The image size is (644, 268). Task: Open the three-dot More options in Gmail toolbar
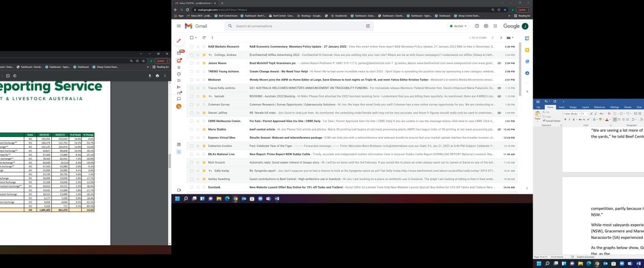pos(212,38)
